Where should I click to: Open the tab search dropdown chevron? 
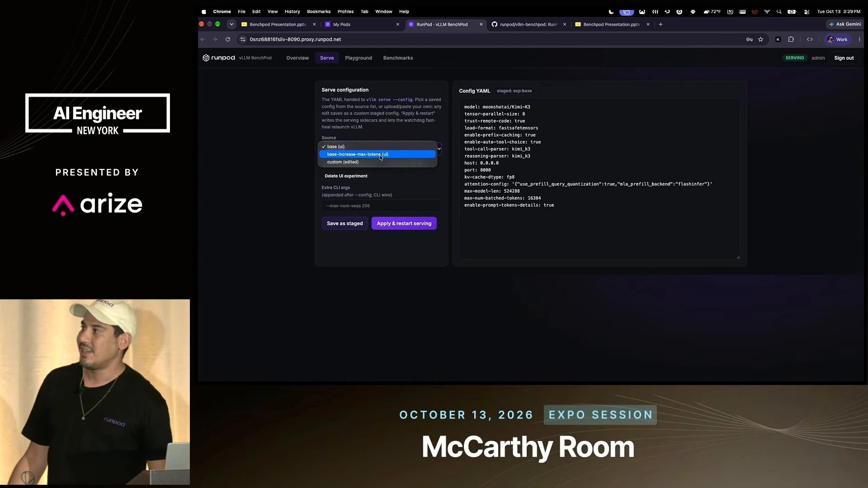pyautogui.click(x=231, y=24)
